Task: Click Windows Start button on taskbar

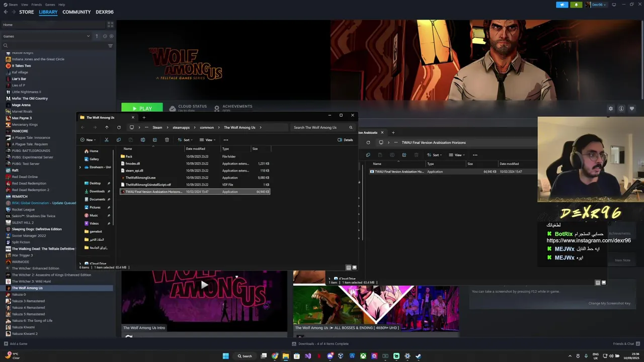Action: pyautogui.click(x=225, y=356)
